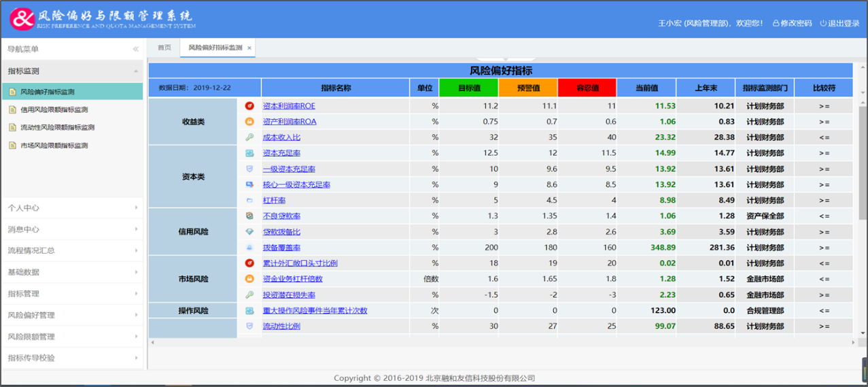Open the 投资潜在损失率 indicator link
The height and width of the screenshot is (387, 868).
pyautogui.click(x=289, y=295)
